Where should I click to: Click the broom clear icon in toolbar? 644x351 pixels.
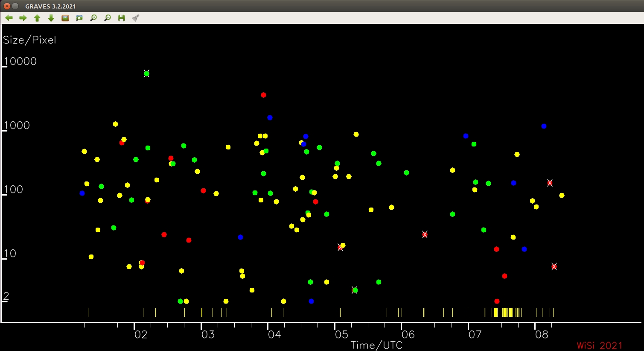point(136,18)
